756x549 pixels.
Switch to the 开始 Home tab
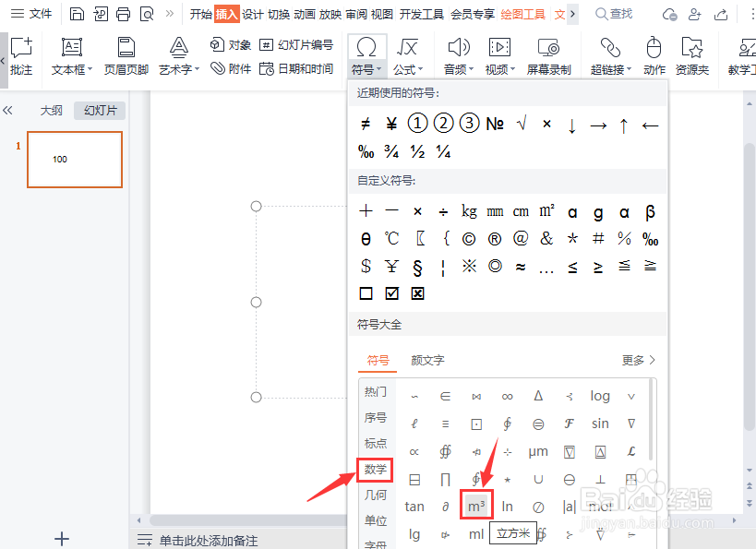(201, 15)
